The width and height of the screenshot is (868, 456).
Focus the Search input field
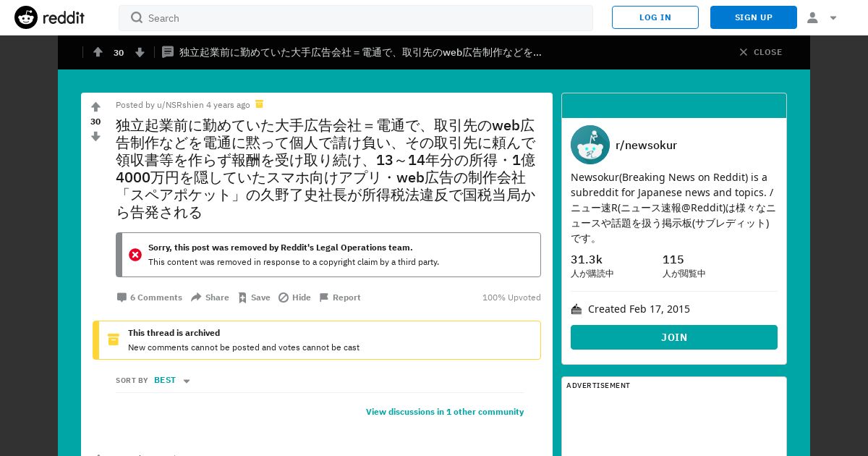click(x=356, y=18)
